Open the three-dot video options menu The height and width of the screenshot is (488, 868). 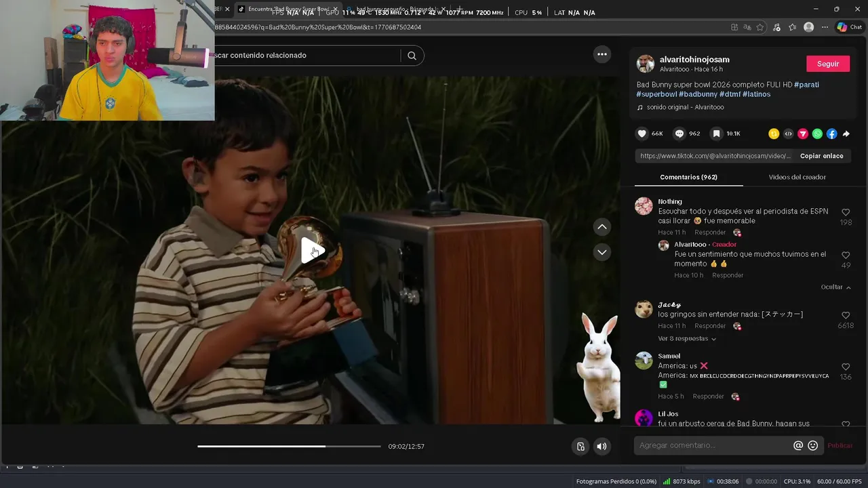[x=601, y=54]
